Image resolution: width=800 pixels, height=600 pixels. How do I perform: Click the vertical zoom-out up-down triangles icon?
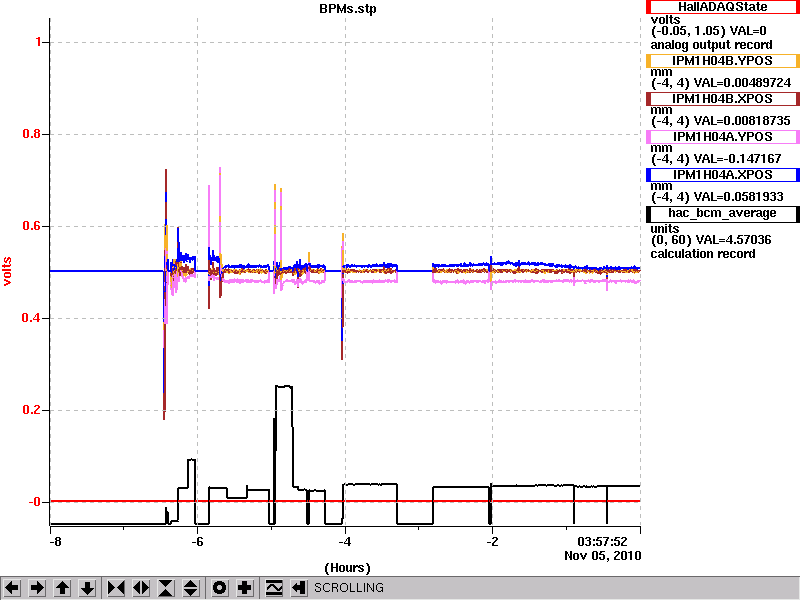pyautogui.click(x=191, y=588)
